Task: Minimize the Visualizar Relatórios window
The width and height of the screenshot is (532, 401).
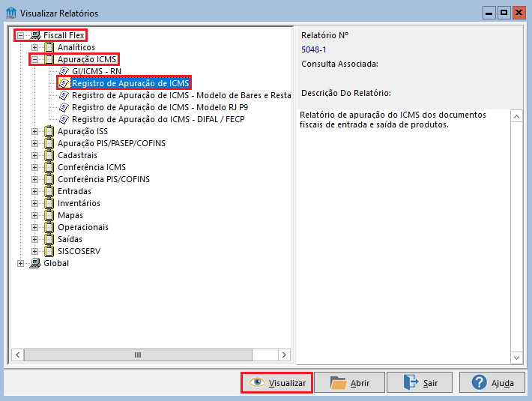Action: pyautogui.click(x=489, y=13)
